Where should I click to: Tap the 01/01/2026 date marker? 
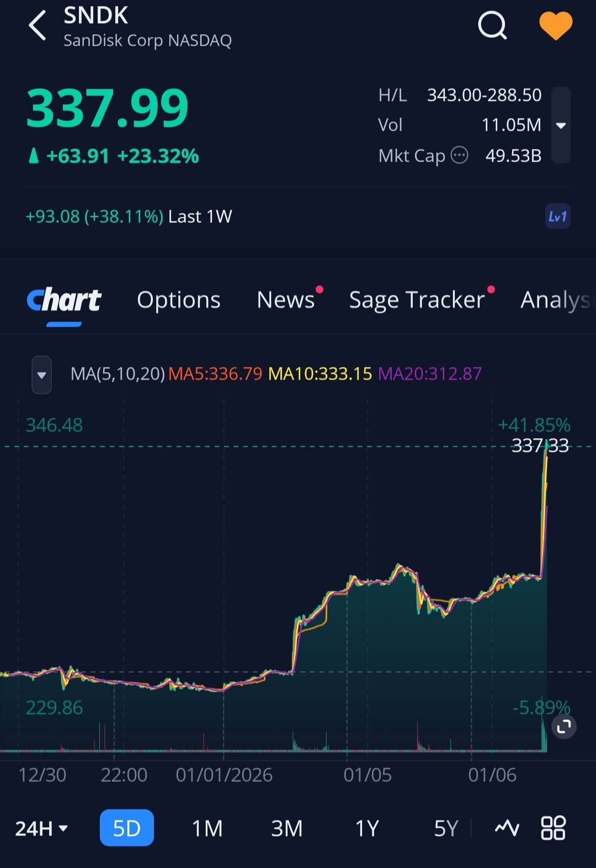point(224,775)
